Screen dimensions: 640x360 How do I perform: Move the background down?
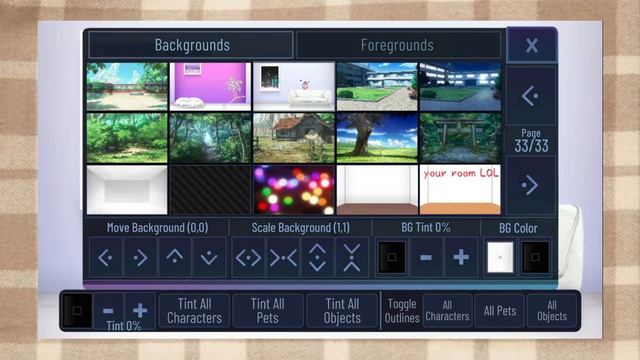click(x=210, y=258)
